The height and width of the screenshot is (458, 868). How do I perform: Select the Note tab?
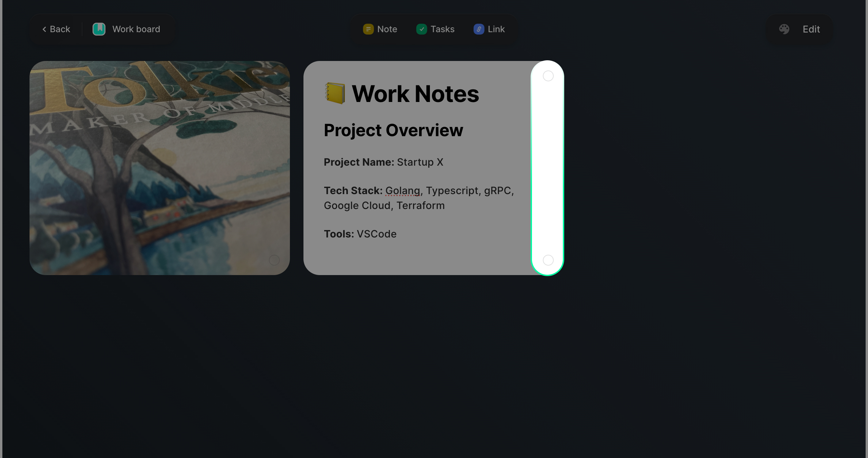tap(381, 29)
